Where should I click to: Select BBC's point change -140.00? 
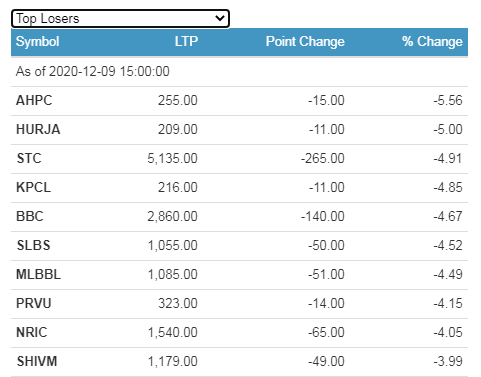pyautogui.click(x=323, y=216)
